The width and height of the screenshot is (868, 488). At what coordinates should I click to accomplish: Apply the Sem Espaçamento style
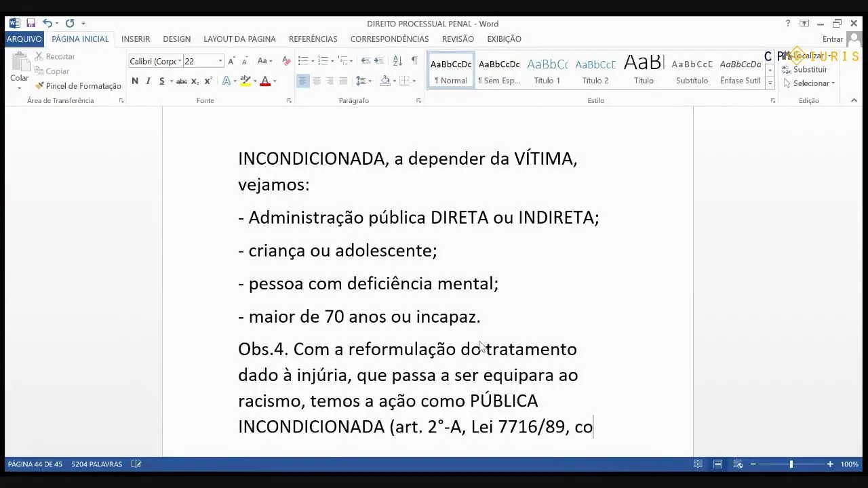click(x=499, y=70)
